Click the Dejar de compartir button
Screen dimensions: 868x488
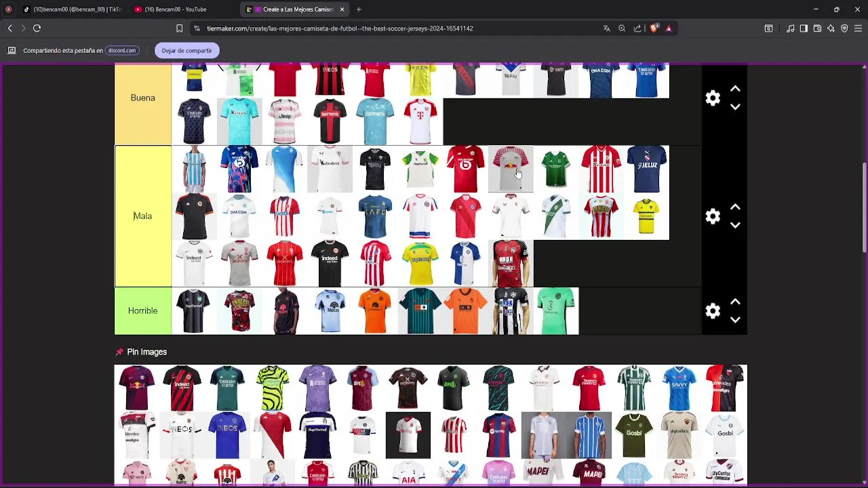[x=186, y=50]
